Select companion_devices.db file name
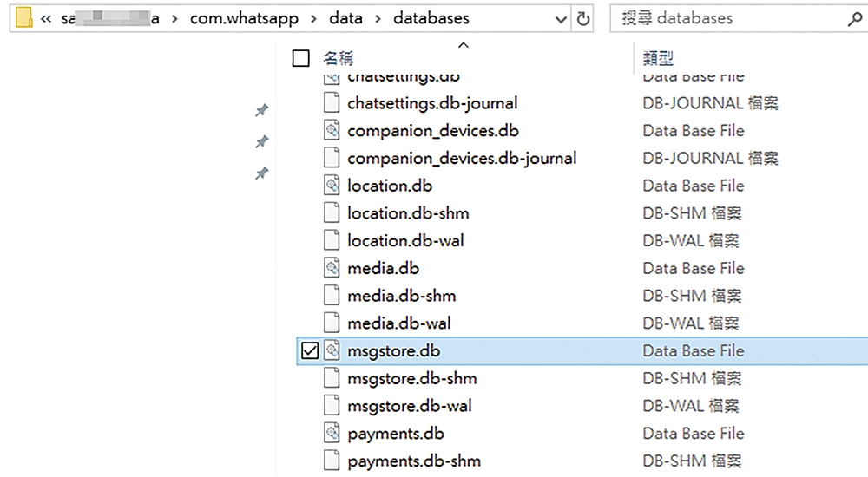The height and width of the screenshot is (477, 868). (433, 131)
